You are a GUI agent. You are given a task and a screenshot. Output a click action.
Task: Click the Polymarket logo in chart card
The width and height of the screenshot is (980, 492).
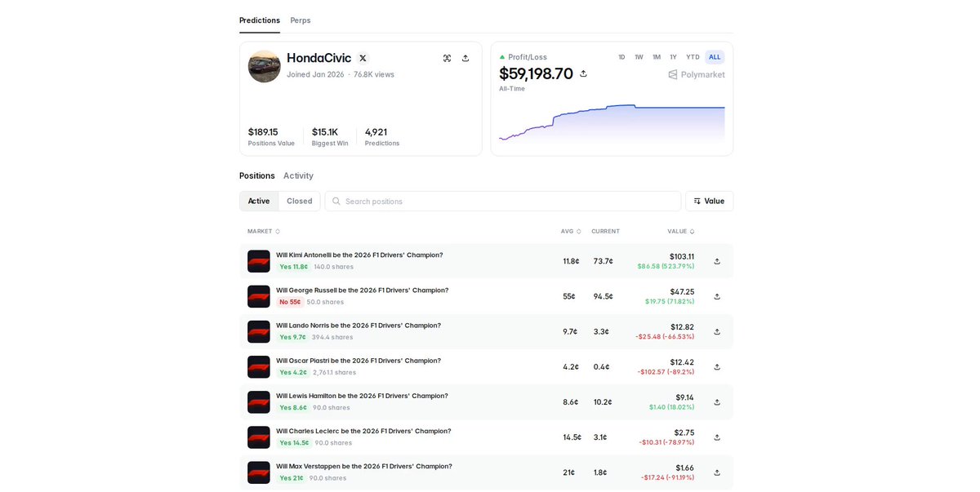[697, 74]
